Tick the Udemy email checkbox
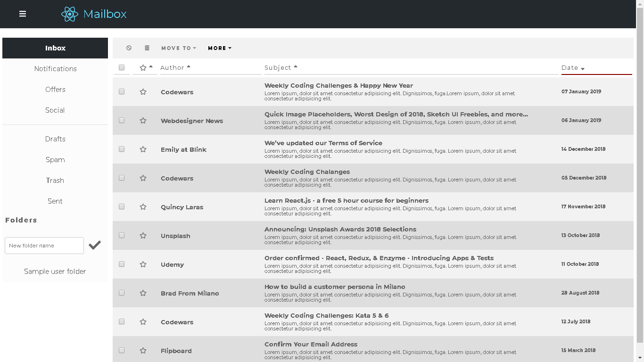This screenshot has height=362, width=644. [122, 264]
